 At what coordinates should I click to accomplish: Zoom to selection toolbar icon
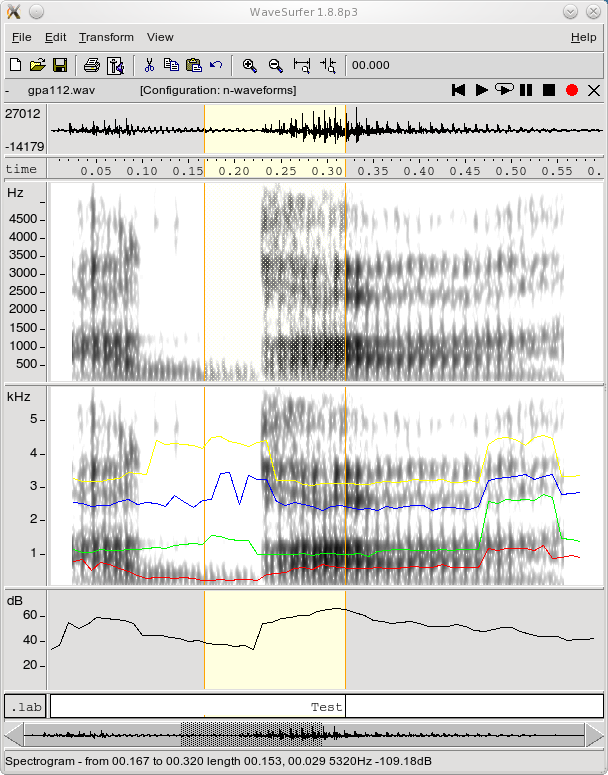click(328, 65)
